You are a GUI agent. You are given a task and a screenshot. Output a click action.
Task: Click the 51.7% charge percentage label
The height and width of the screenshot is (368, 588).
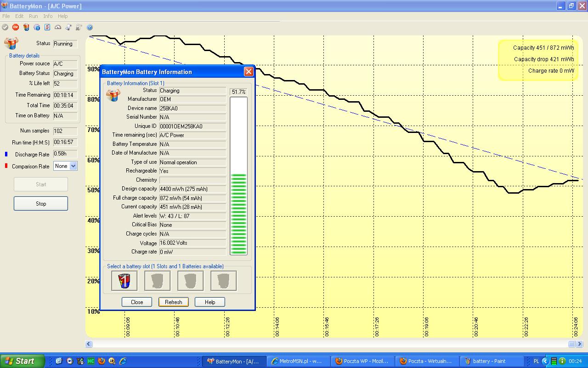click(238, 92)
